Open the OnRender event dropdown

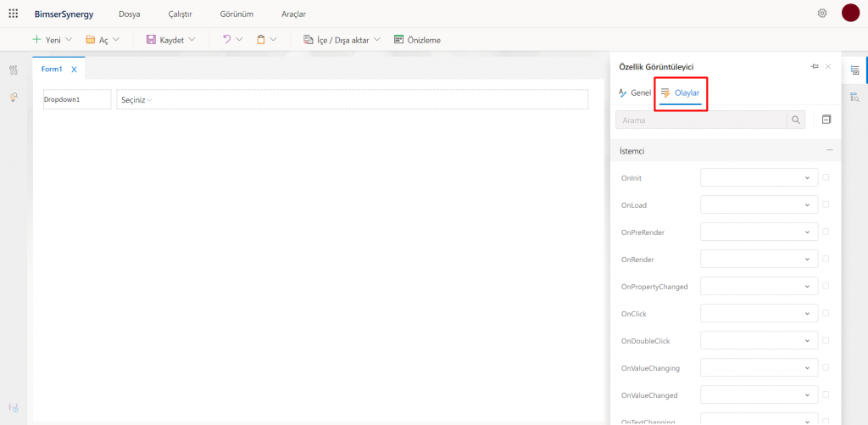tap(759, 259)
